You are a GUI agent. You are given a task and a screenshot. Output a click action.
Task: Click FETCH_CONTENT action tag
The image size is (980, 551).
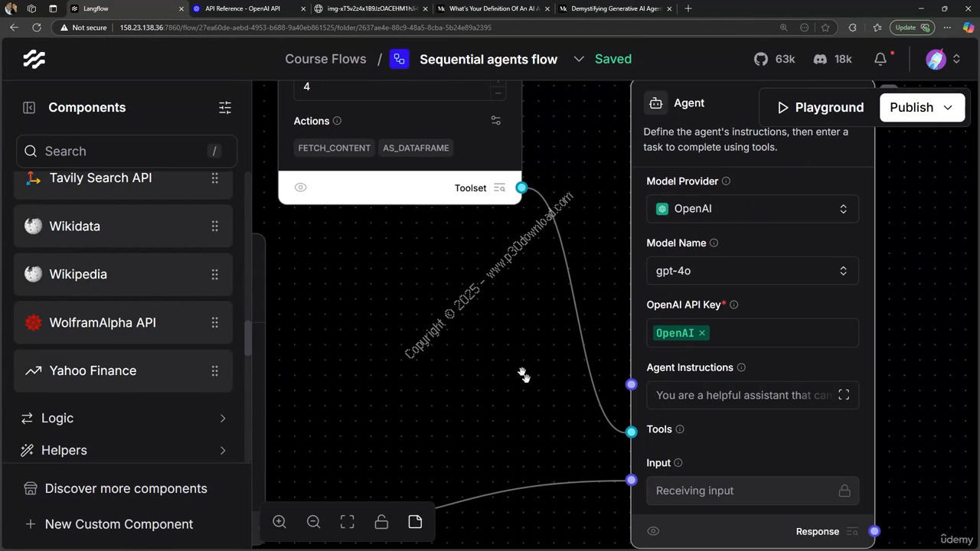pos(334,148)
